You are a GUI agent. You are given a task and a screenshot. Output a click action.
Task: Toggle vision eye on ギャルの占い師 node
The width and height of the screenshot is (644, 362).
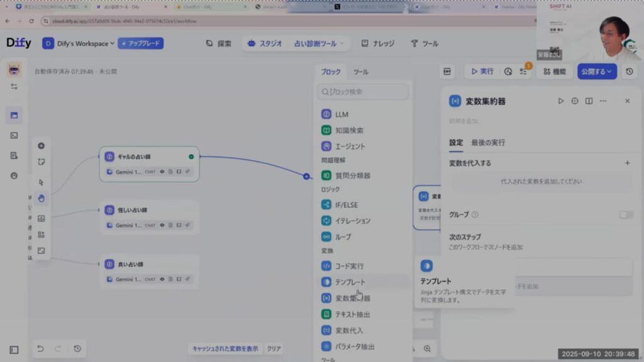point(162,172)
